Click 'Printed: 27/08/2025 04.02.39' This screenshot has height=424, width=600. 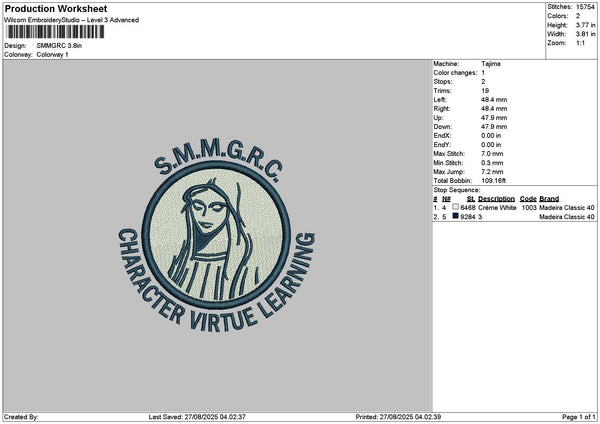tap(398, 417)
